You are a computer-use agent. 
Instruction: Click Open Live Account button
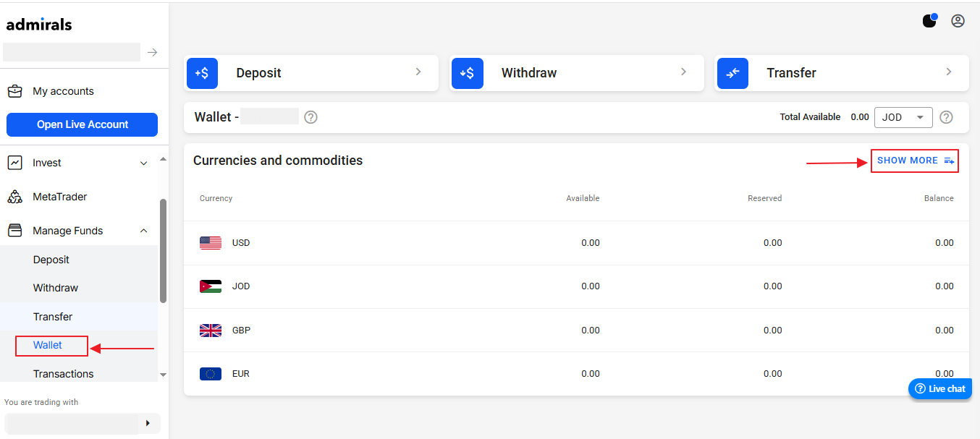82,124
